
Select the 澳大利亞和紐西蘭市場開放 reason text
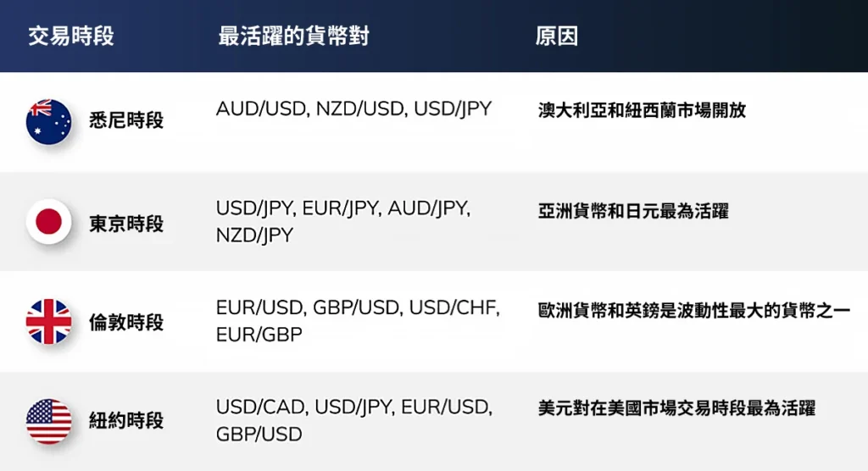642,110
